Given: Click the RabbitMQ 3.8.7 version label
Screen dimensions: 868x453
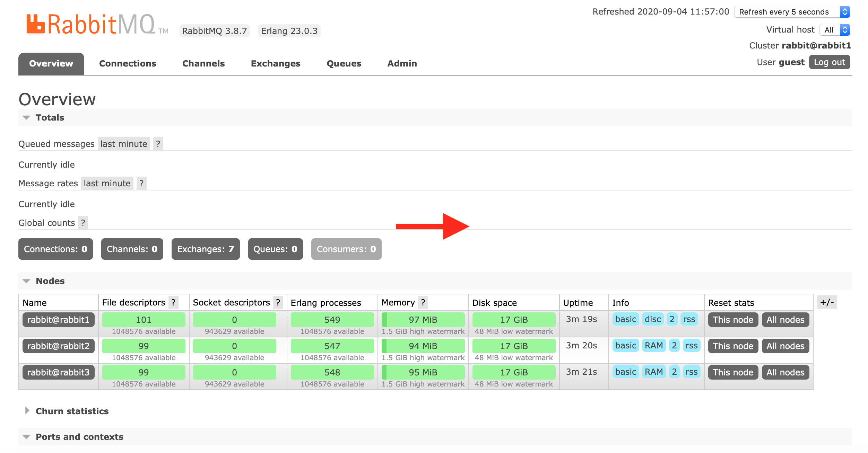Looking at the screenshot, I should point(215,31).
